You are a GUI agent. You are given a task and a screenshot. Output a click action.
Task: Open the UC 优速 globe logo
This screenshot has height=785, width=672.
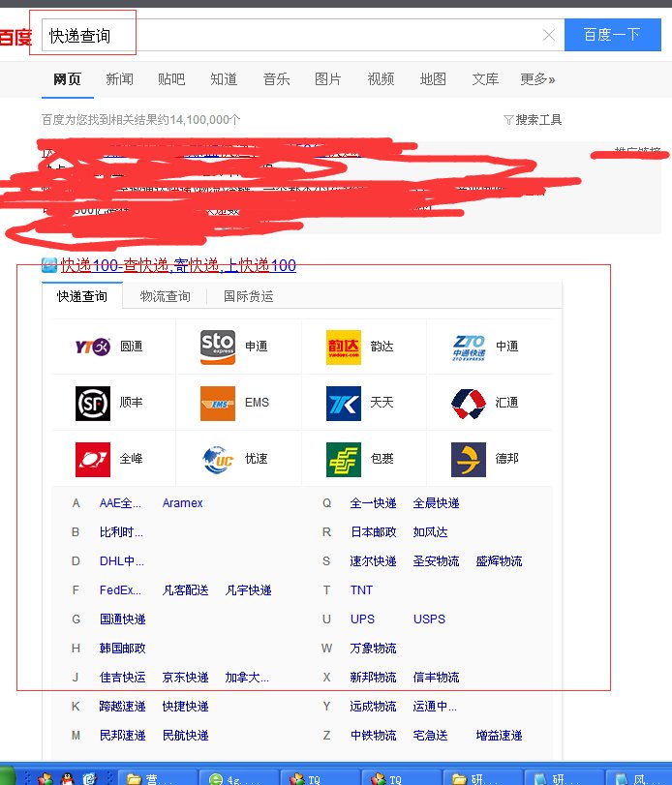coord(218,459)
